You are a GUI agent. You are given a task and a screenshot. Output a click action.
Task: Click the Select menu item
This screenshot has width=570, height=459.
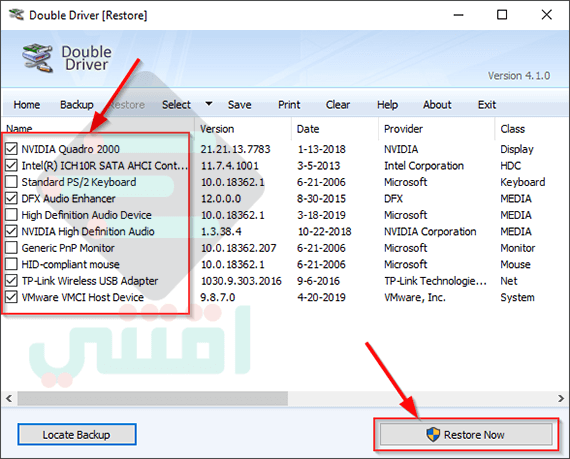(x=176, y=105)
